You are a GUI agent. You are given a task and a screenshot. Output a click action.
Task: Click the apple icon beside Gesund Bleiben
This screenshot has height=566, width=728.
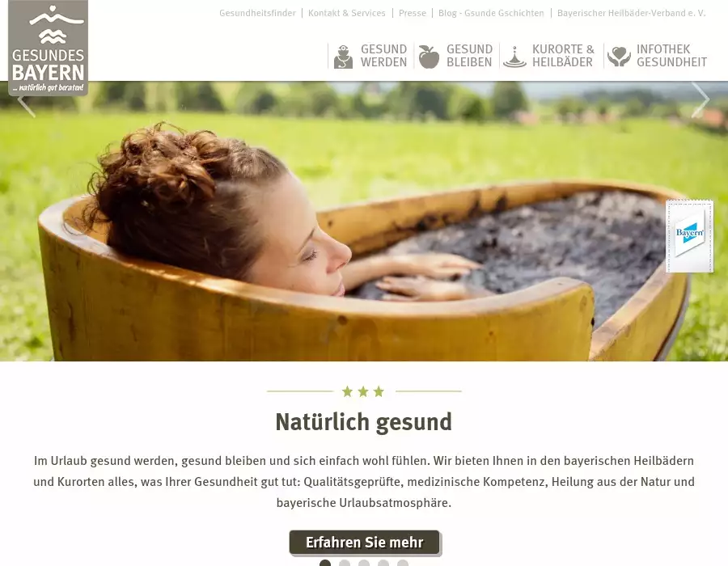(429, 57)
